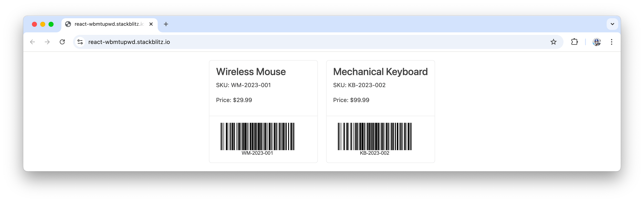Click the Wireless Mouse heading
Screen dimensions: 644x202
[x=251, y=72]
